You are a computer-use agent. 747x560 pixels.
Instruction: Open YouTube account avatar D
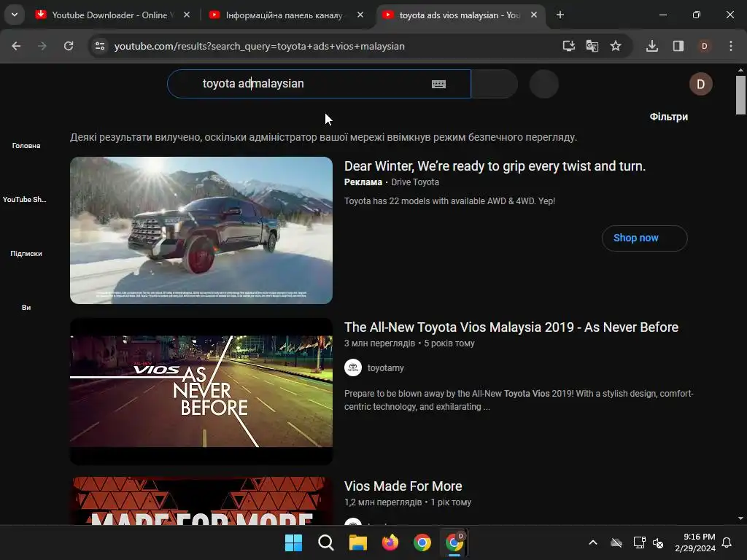[x=701, y=85]
